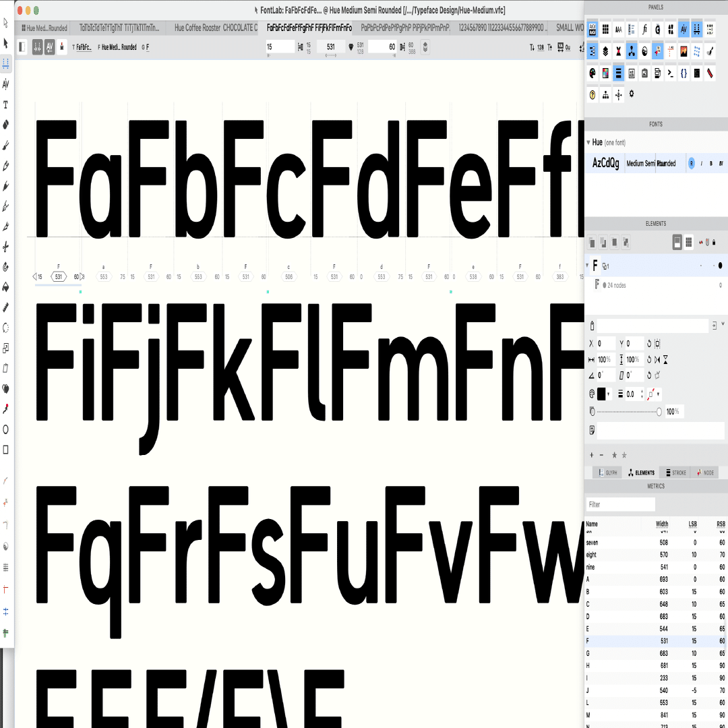Toggle the Kerning AV panel icon
728x728 pixels.
(x=684, y=30)
